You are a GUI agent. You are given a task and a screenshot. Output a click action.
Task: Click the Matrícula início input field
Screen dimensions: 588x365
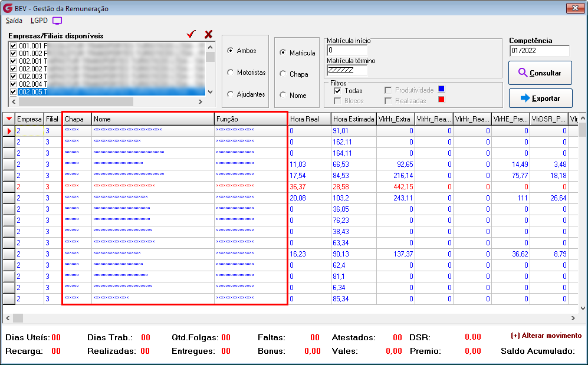point(347,50)
